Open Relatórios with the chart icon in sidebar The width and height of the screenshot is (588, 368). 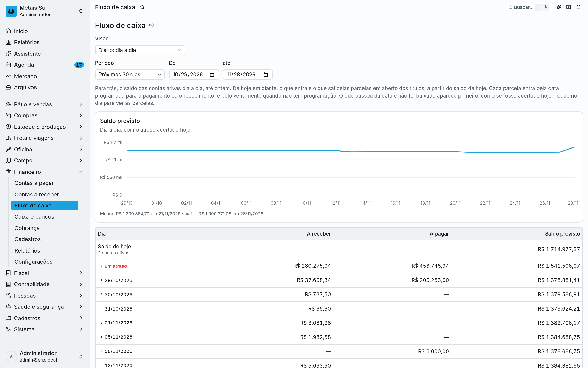tap(45, 42)
